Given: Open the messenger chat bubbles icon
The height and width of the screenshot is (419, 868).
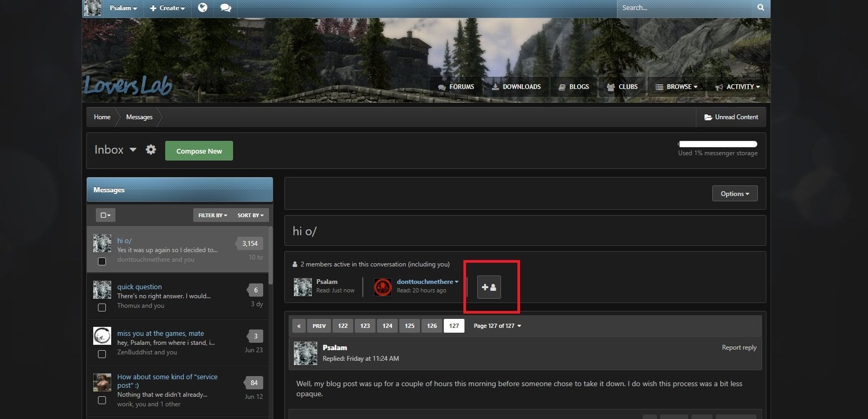Looking at the screenshot, I should (226, 8).
